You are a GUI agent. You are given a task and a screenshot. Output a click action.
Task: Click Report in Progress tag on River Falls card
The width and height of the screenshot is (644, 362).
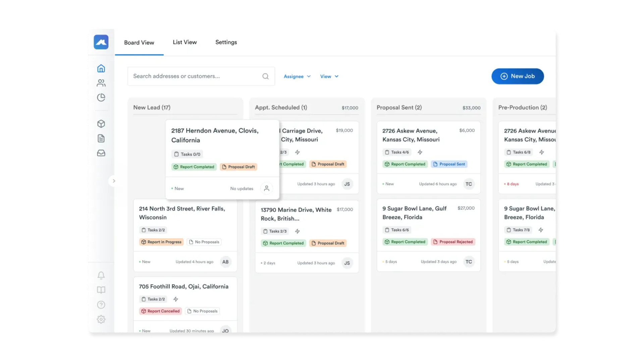[x=161, y=242]
